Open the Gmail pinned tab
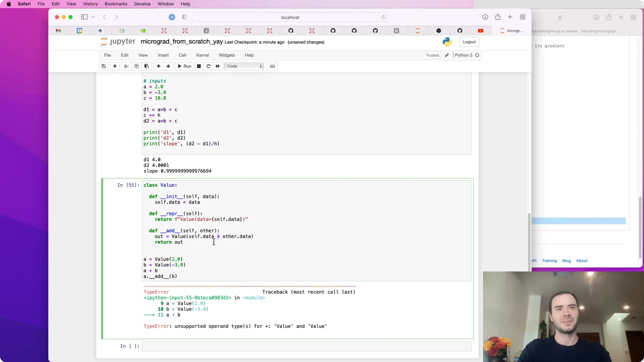Image resolution: width=644 pixels, height=362 pixels. [x=58, y=30]
